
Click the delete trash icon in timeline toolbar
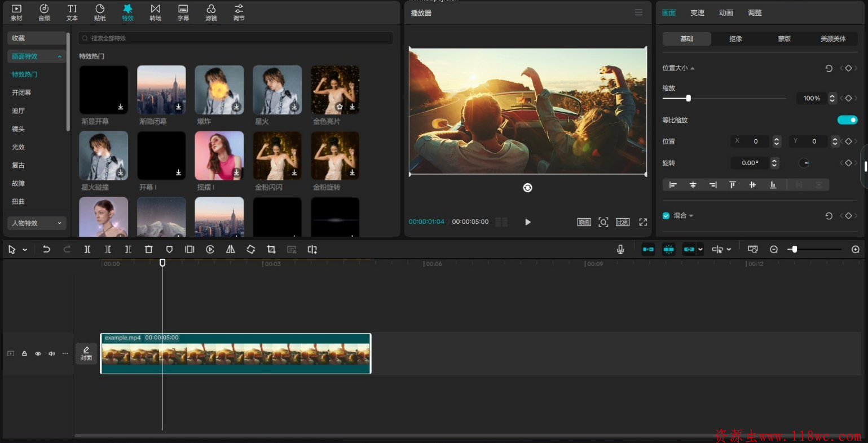(149, 249)
